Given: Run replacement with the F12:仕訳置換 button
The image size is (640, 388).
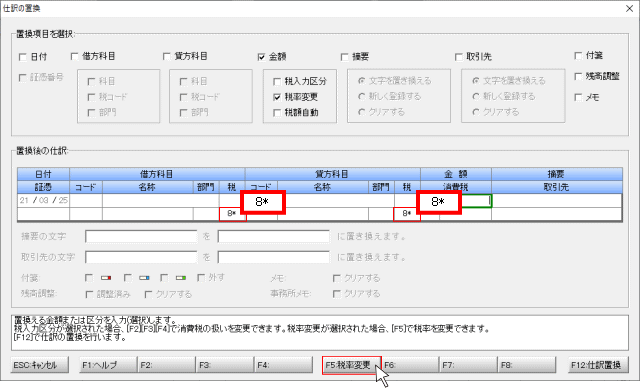Looking at the screenshot, I should click(x=598, y=365).
